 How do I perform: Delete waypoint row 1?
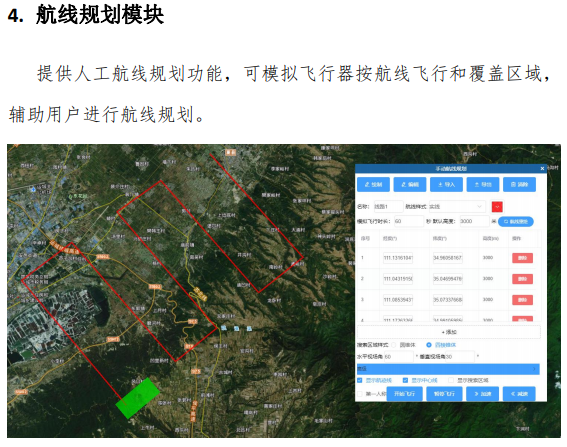pos(522,258)
